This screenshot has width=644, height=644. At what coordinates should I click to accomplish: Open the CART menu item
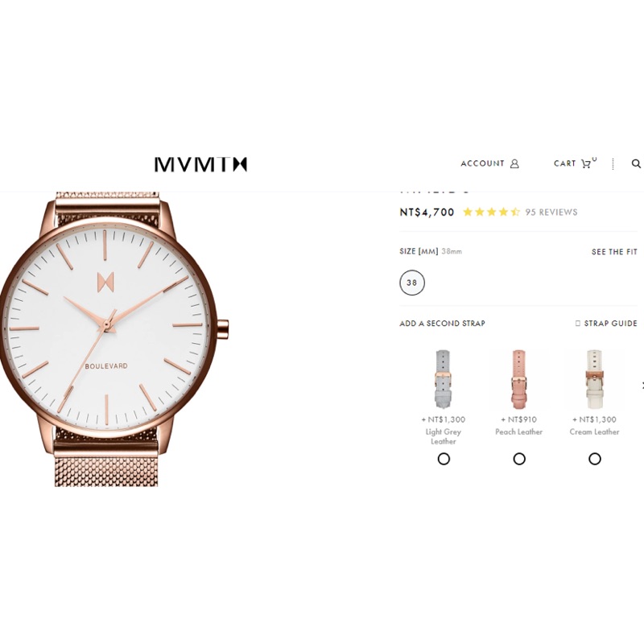point(565,163)
